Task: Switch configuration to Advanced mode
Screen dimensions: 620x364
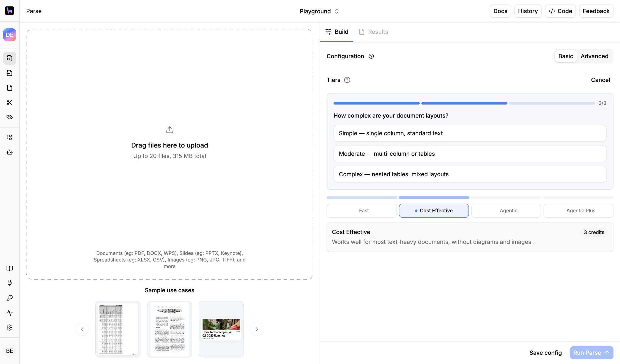Action: (594, 56)
